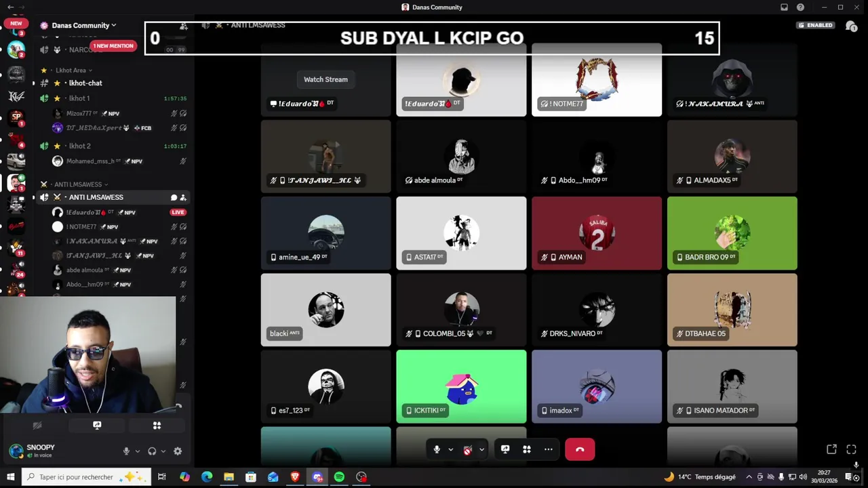Open Discord help icon in title bar
The width and height of the screenshot is (868, 488).
point(801,7)
